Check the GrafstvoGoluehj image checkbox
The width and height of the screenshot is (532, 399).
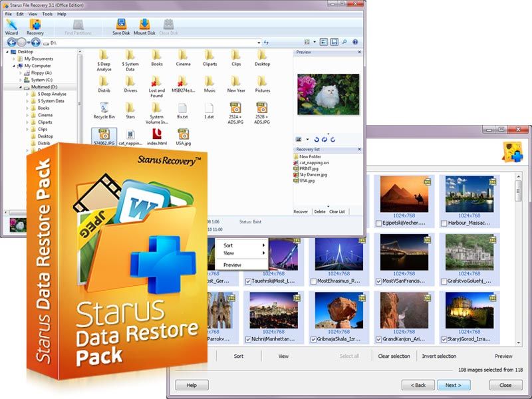(x=444, y=281)
